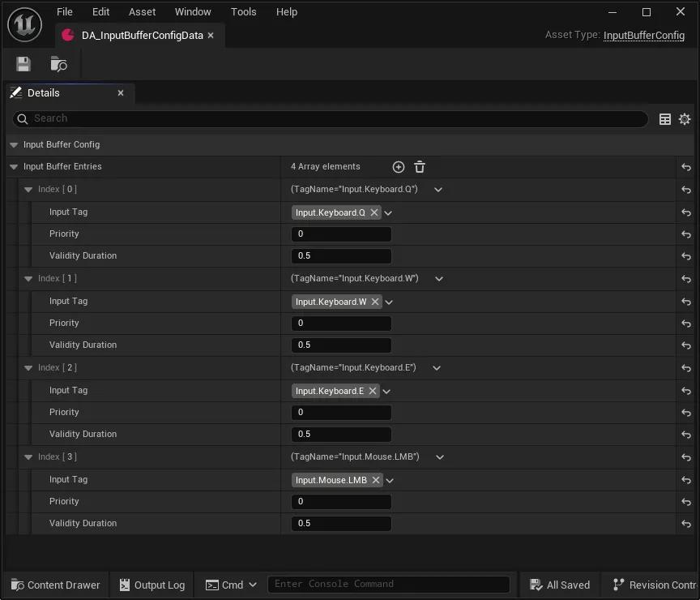Reset Index [1] entry to default

[x=686, y=279]
